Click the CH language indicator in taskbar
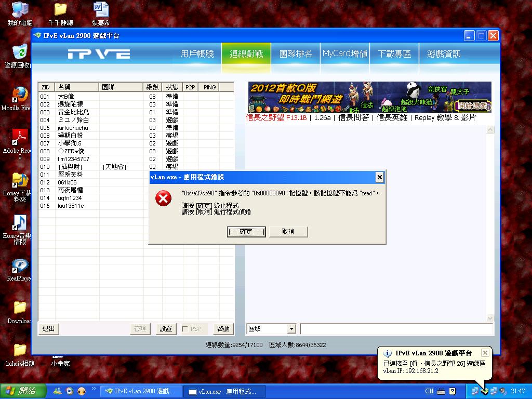This screenshot has width=532, height=399. coord(429,391)
